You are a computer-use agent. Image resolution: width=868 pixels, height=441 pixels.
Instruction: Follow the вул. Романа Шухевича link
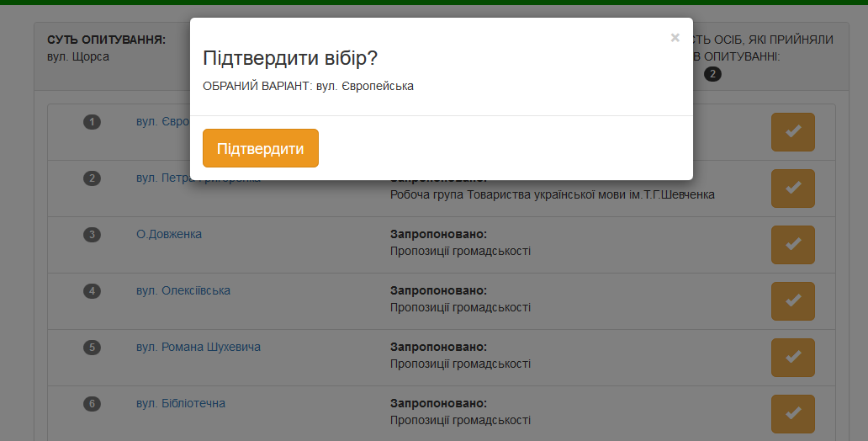(x=198, y=347)
